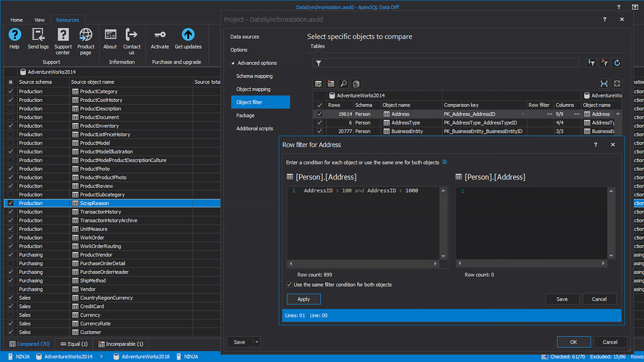
Task: Open help for Project dialog
Action: 605,19
